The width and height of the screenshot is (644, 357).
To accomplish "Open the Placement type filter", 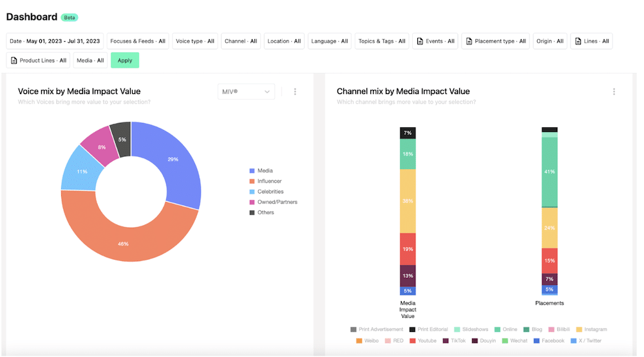I will pyautogui.click(x=496, y=41).
